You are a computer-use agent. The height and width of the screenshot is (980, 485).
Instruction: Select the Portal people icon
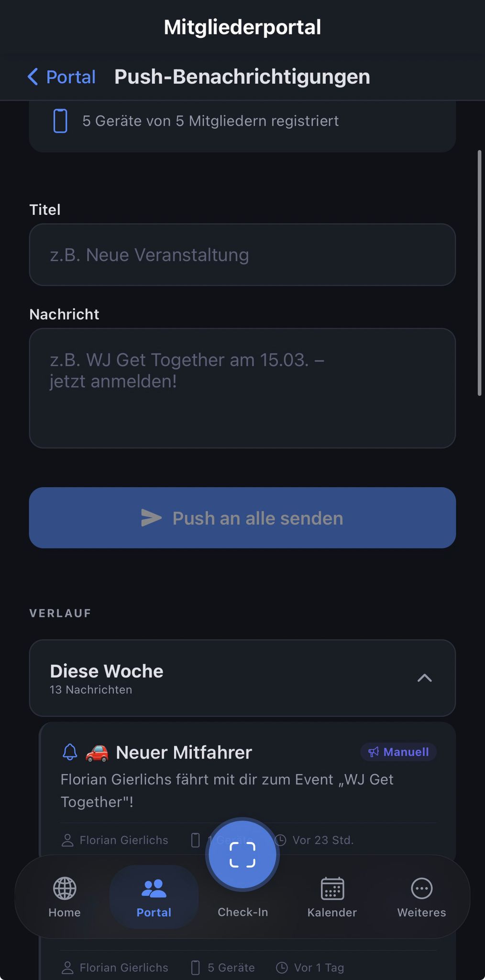(154, 889)
